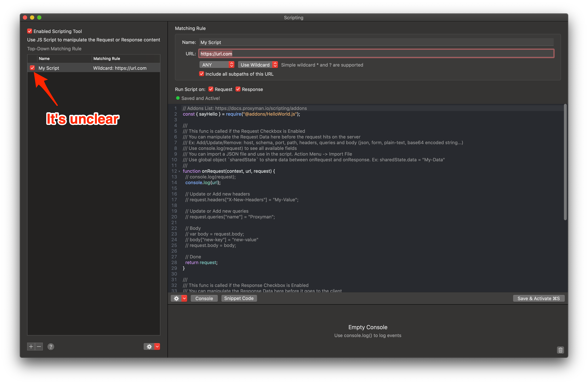Open the Snippet Code panel
Viewport: 588px width, 384px height.
pos(239,298)
